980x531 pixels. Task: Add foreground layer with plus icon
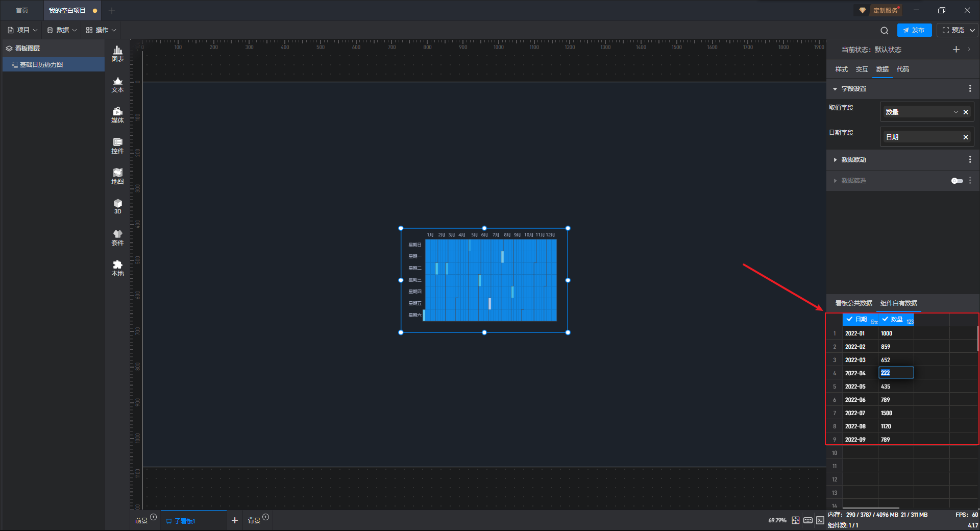(x=153, y=517)
